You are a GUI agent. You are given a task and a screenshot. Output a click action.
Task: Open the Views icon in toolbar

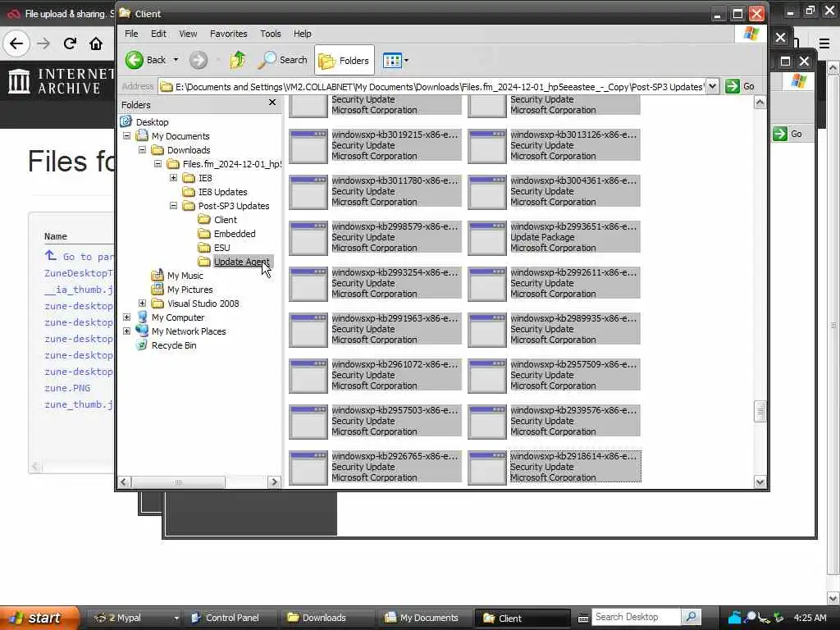[392, 61]
